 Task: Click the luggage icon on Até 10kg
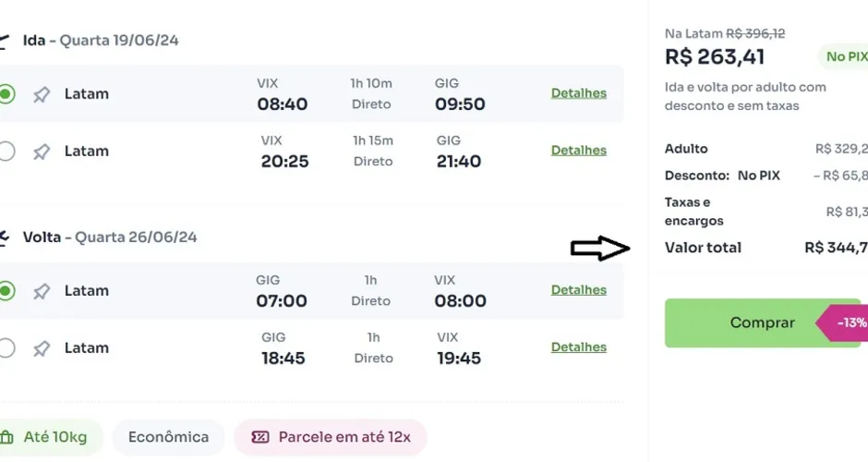click(x=6, y=437)
